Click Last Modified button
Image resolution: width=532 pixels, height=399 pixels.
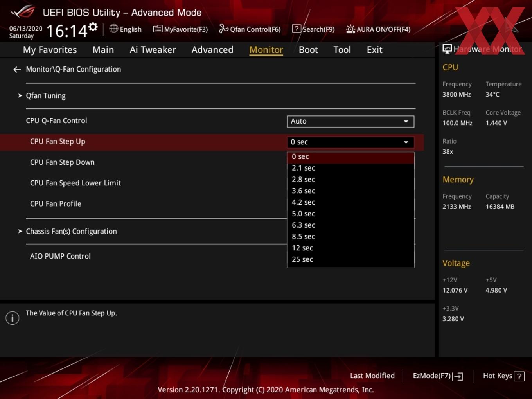point(372,376)
